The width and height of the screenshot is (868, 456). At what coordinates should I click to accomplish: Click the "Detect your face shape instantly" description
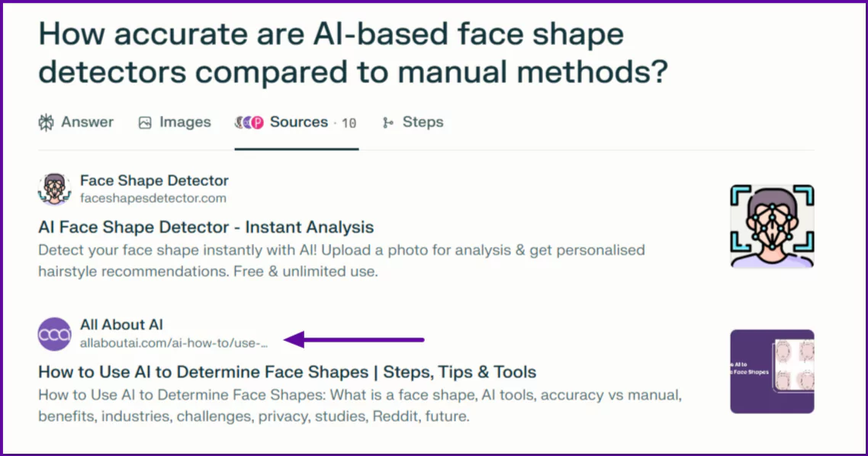(341, 261)
